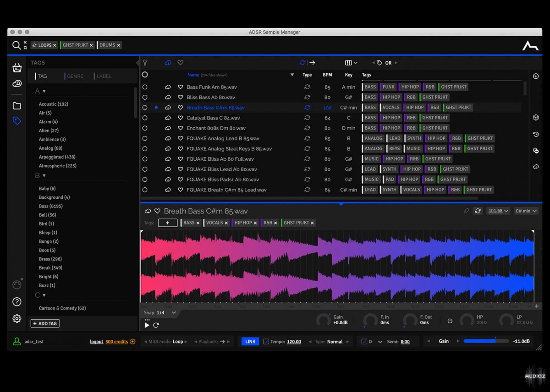Toggle the LINK button
The height and width of the screenshot is (392, 550).
[250, 342]
